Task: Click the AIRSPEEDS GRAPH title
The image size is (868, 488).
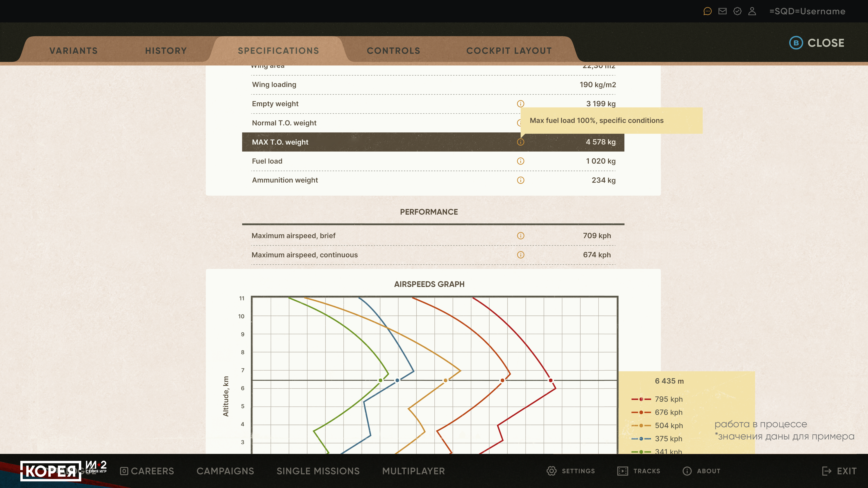Action: (429, 284)
